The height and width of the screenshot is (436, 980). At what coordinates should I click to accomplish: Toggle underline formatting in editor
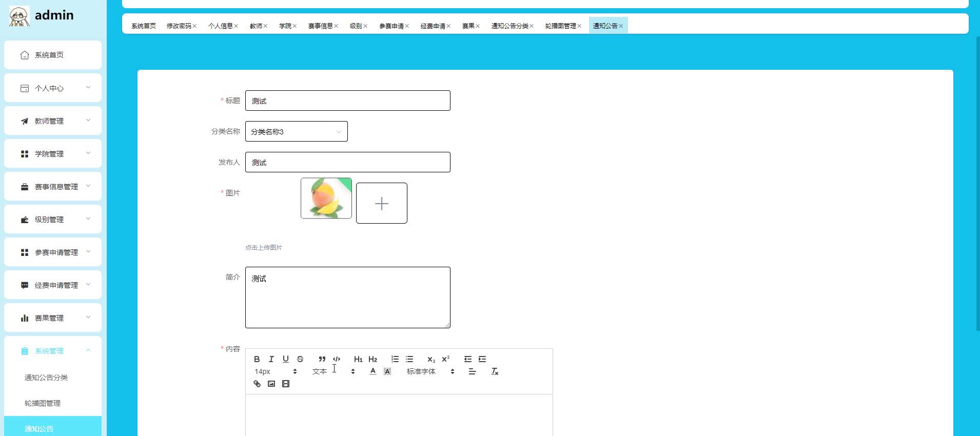point(286,359)
